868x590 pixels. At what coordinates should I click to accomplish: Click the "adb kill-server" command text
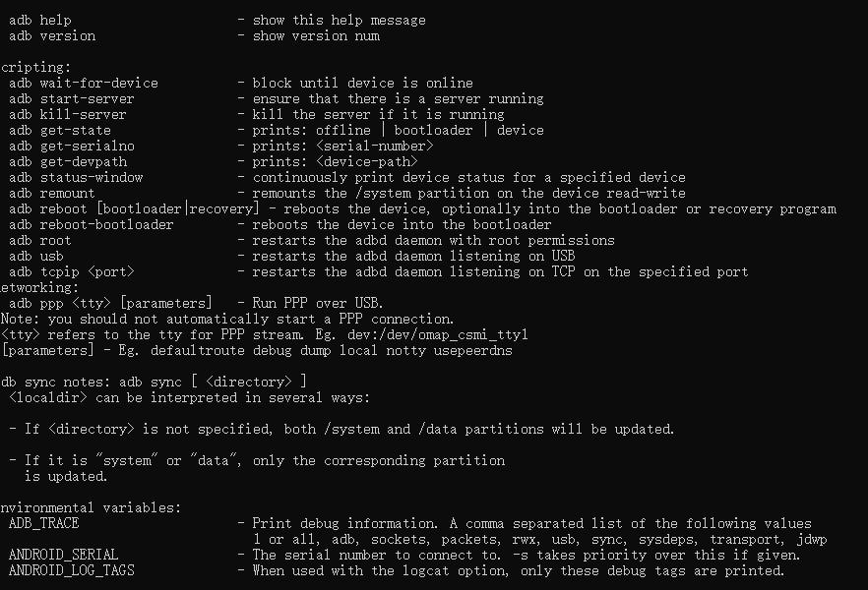click(x=68, y=114)
